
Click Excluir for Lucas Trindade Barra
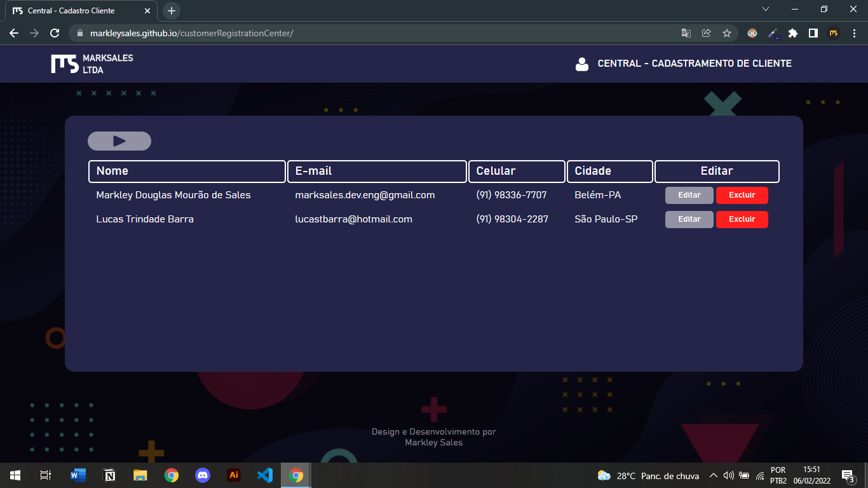pos(742,219)
